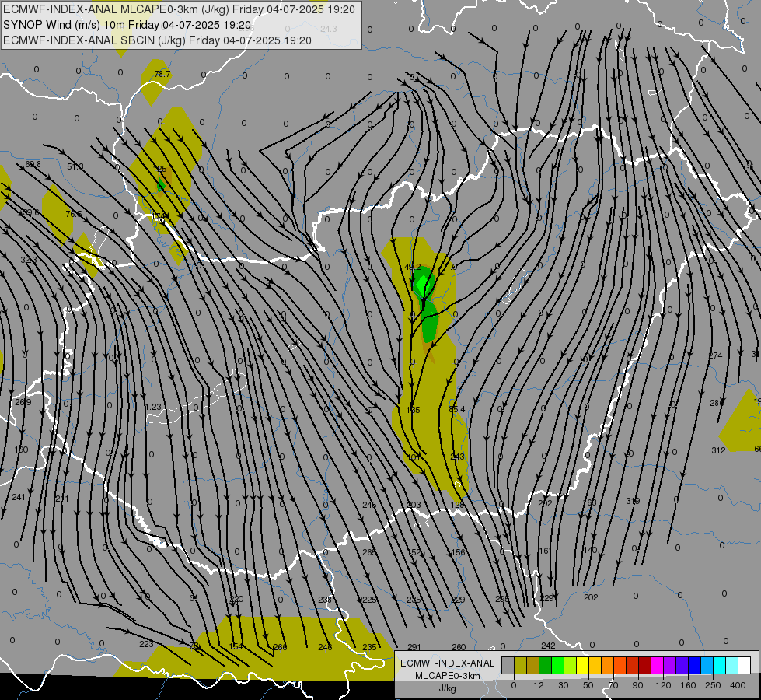Click the legend tick label 120
This screenshot has height=700, width=761.
(663, 685)
